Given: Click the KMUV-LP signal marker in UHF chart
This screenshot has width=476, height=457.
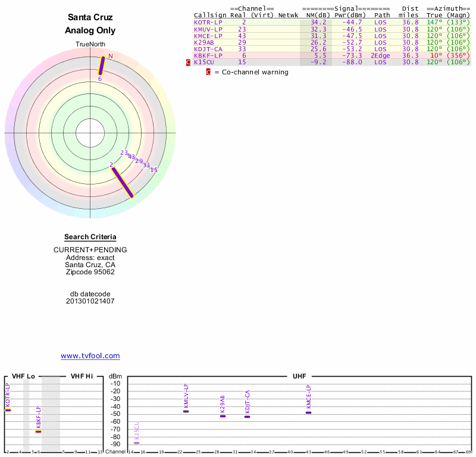Looking at the screenshot, I should (186, 411).
